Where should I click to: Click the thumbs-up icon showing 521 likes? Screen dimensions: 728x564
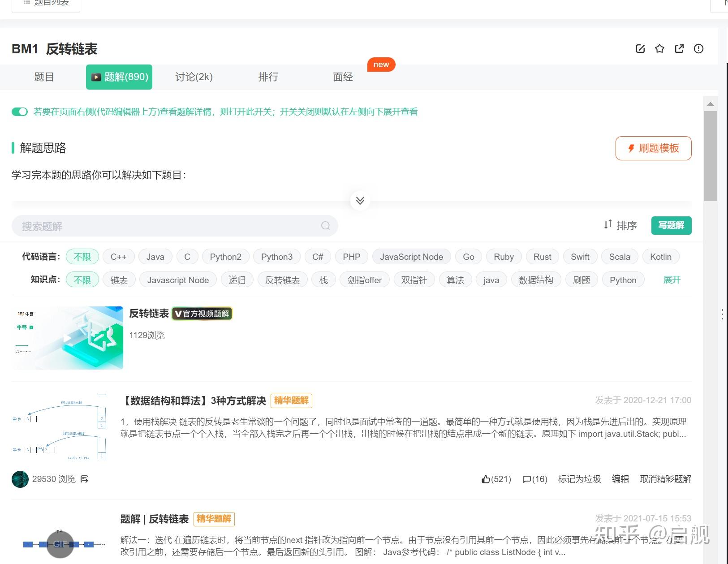click(487, 479)
